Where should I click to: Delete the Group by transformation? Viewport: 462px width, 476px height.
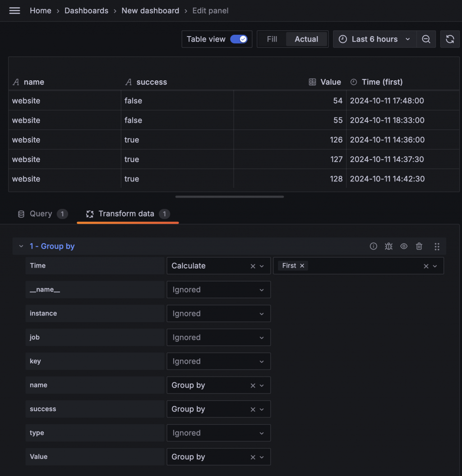click(419, 246)
